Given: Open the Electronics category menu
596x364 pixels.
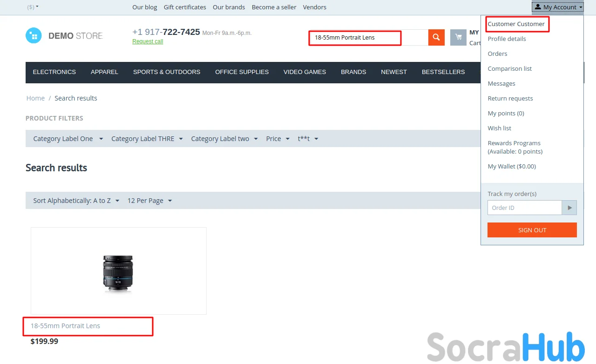Looking at the screenshot, I should (x=54, y=72).
